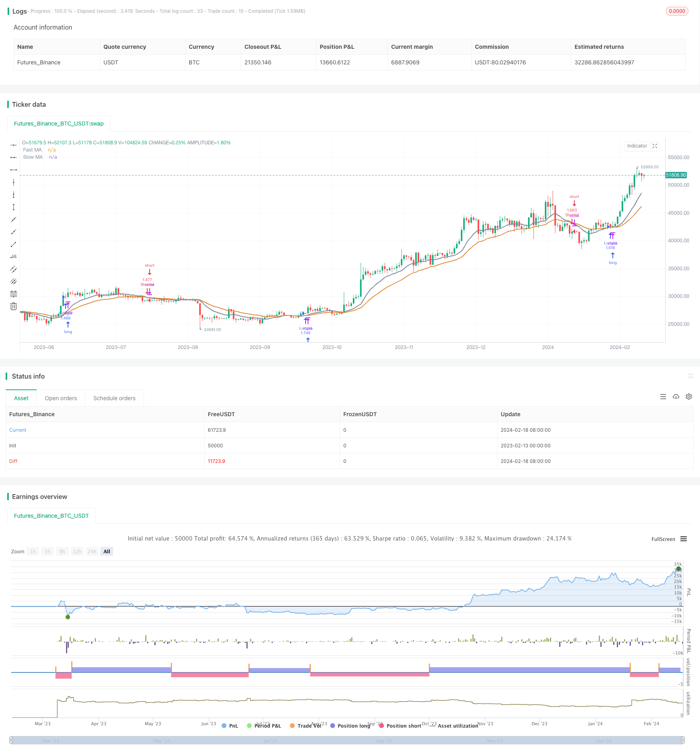Viewport: 700px width, 756px height.
Task: Click the Current FreeUSDT value 61723.9
Action: (x=217, y=430)
